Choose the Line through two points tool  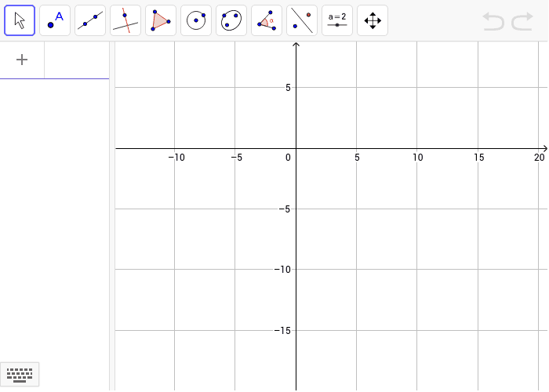[90, 20]
